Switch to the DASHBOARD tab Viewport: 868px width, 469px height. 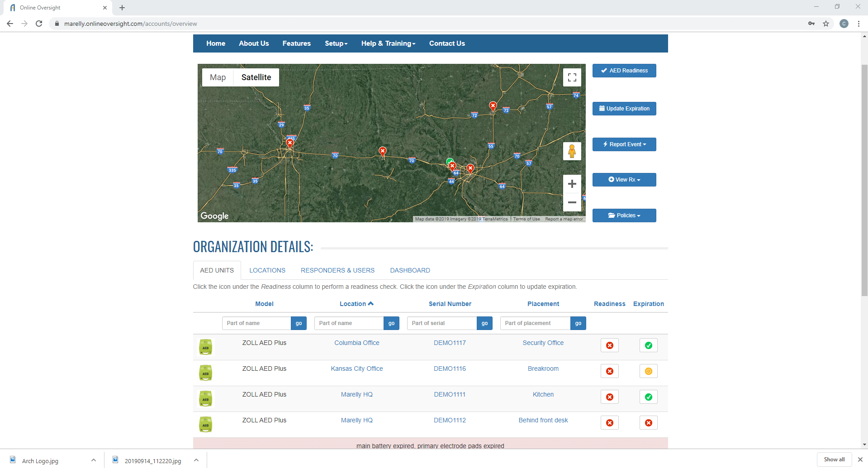coord(410,270)
